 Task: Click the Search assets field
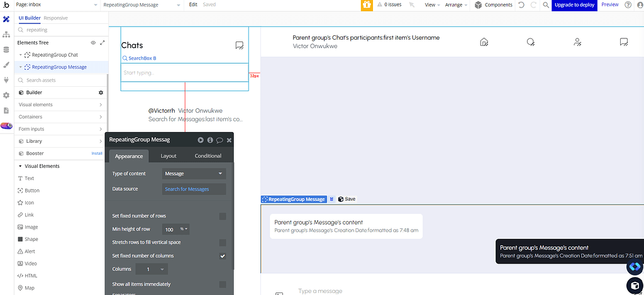pos(62,80)
